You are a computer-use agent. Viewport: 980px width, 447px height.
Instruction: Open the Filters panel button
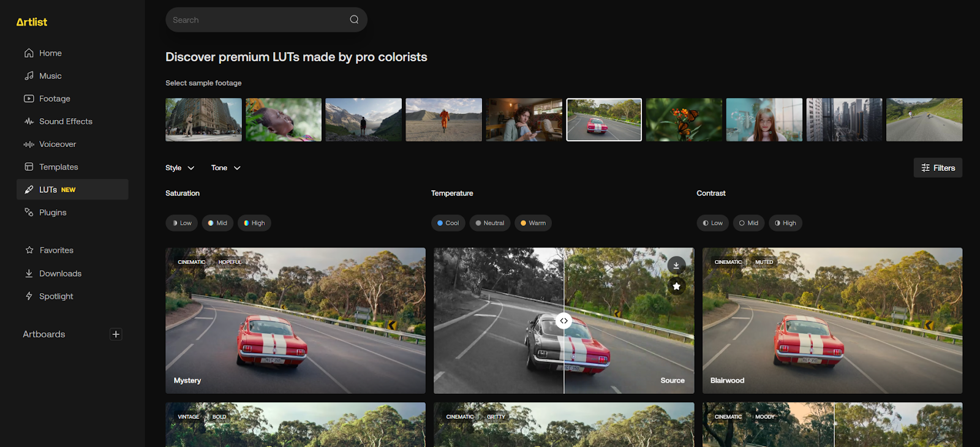[x=938, y=168]
